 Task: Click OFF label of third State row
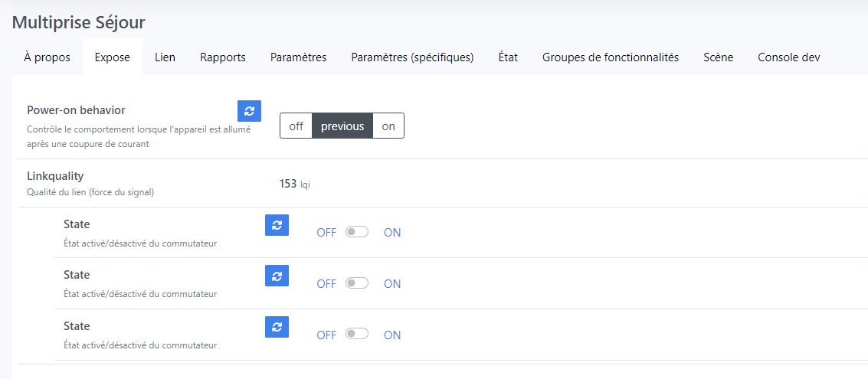click(x=326, y=335)
